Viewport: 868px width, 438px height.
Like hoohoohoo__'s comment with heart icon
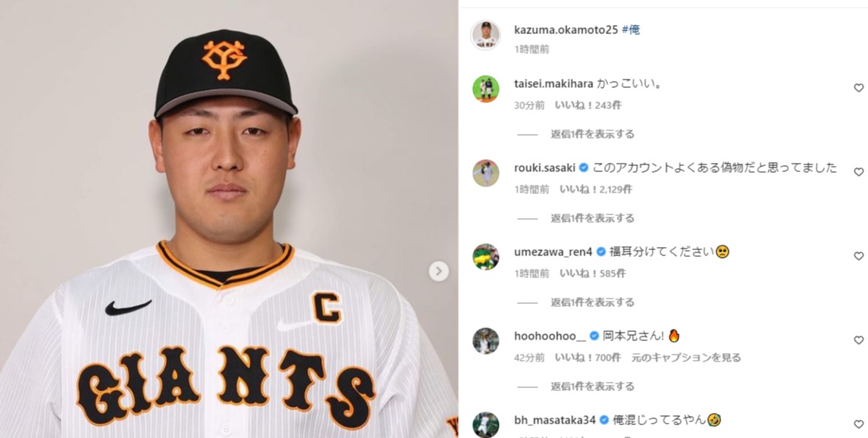[x=858, y=340]
